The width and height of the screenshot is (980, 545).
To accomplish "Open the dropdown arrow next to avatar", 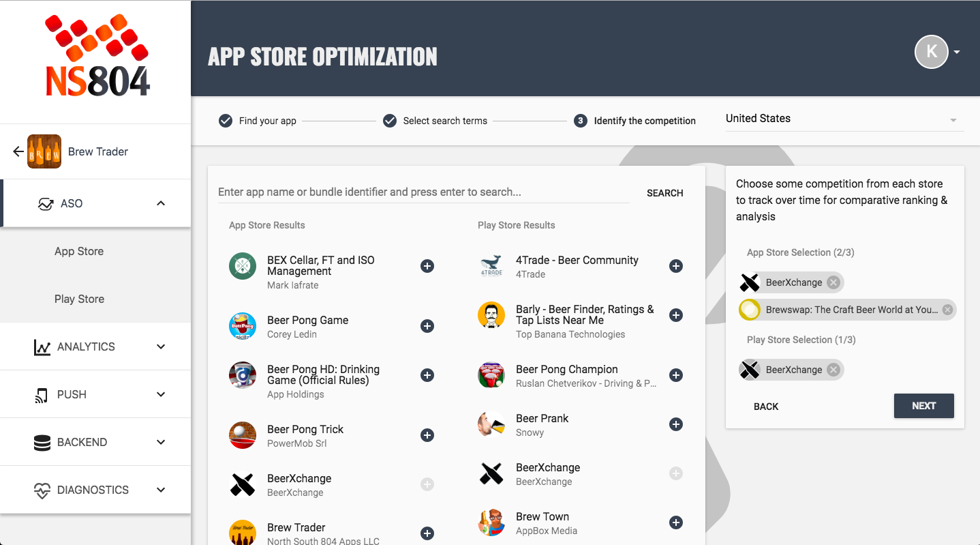I will click(957, 53).
